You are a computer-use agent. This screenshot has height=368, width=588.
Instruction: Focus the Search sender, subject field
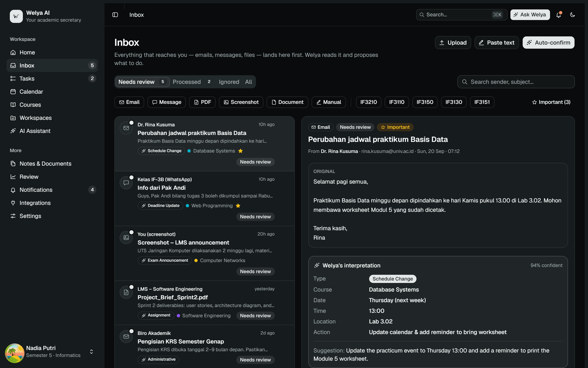(516, 82)
